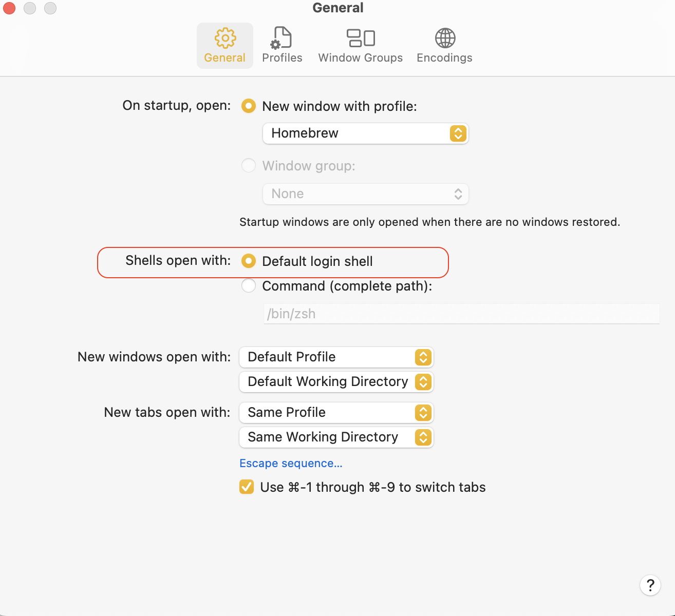Open the "Same Profile" dropdown for tabs
The image size is (675, 616).
tap(336, 412)
